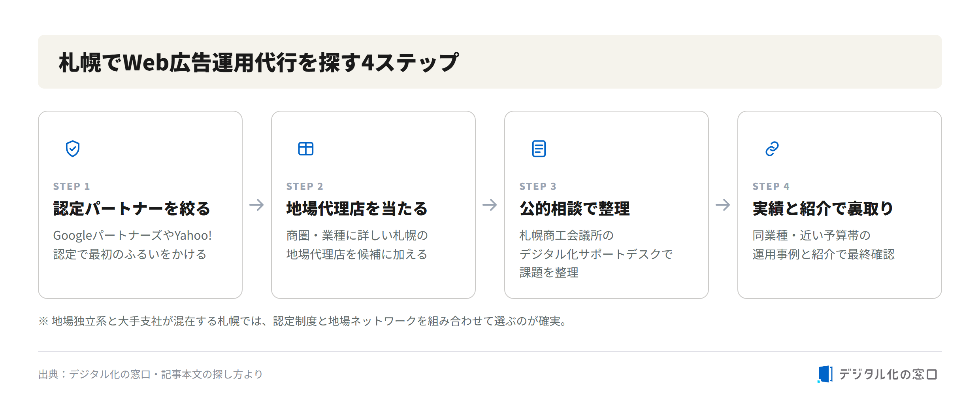Click the GoogleパートナーズやYahoo! description text
Viewport: 980px width, 420px height.
[x=132, y=235]
